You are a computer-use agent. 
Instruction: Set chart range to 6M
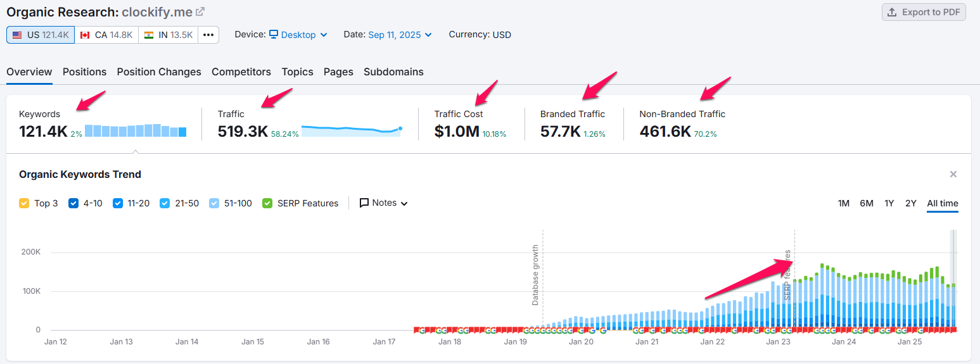867,203
